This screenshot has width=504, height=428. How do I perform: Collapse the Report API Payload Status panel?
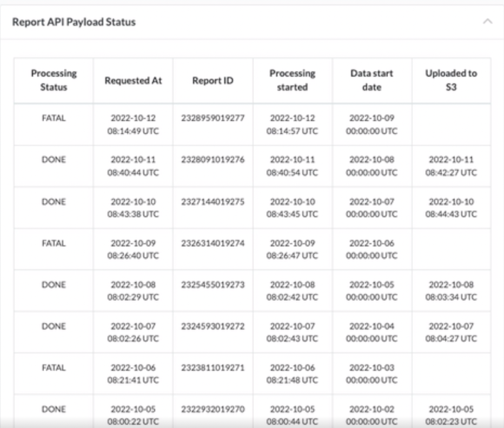(487, 22)
